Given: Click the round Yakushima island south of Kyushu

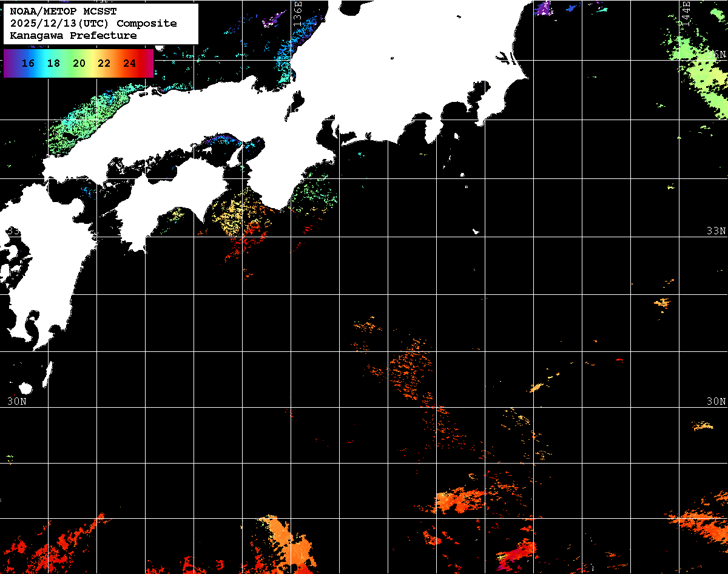Looking at the screenshot, I should coord(25,388).
